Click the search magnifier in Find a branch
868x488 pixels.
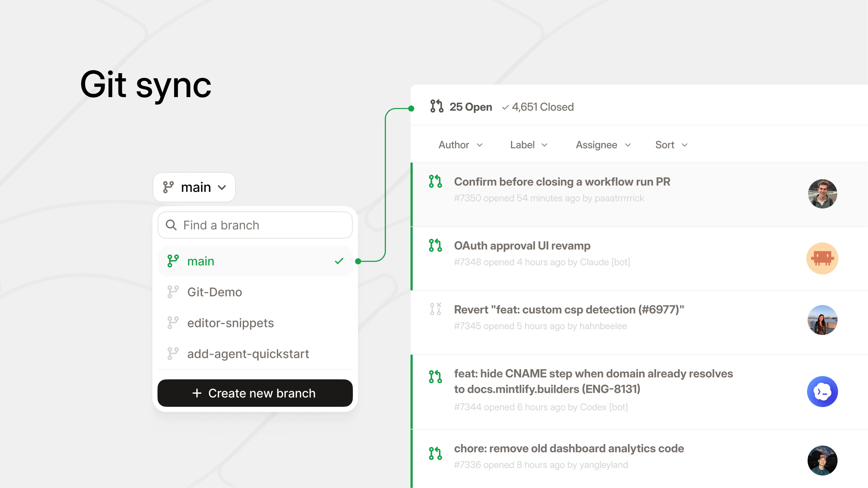tap(171, 225)
